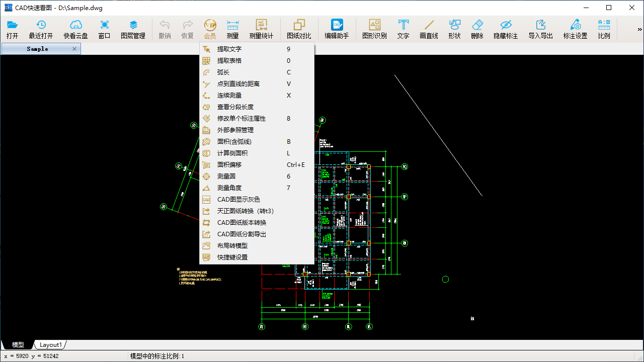Close the Sample drawing tab
644x362 pixels.
coord(74,49)
